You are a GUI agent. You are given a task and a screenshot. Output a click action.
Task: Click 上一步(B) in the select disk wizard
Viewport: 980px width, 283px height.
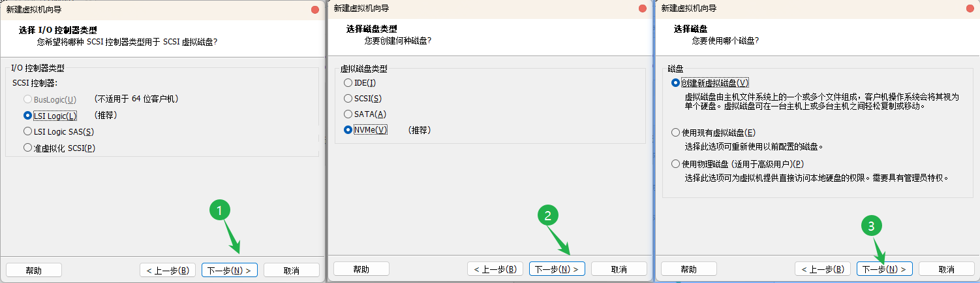tap(823, 269)
